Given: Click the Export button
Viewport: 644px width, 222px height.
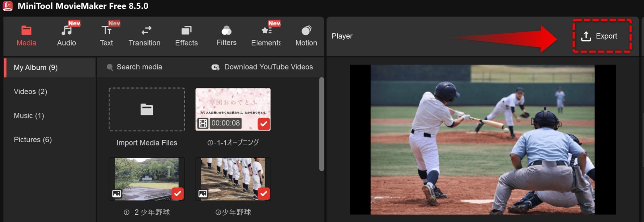Looking at the screenshot, I should 601,36.
